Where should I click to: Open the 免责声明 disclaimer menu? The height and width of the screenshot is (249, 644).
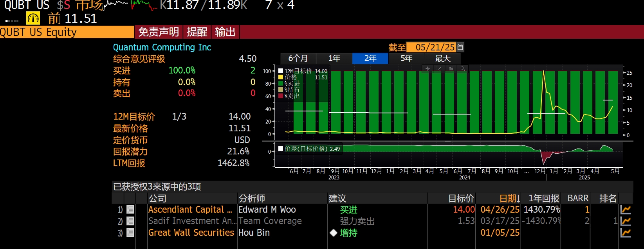pyautogui.click(x=159, y=32)
